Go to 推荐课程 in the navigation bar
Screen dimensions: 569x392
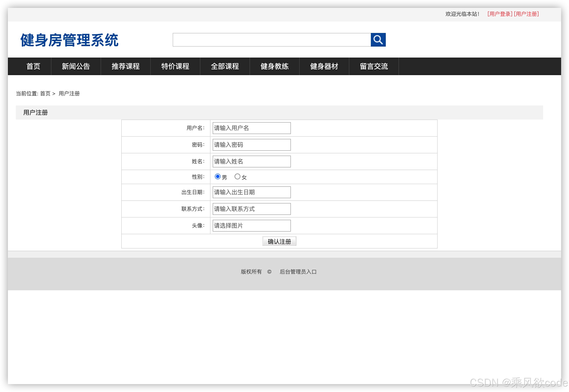tap(125, 66)
